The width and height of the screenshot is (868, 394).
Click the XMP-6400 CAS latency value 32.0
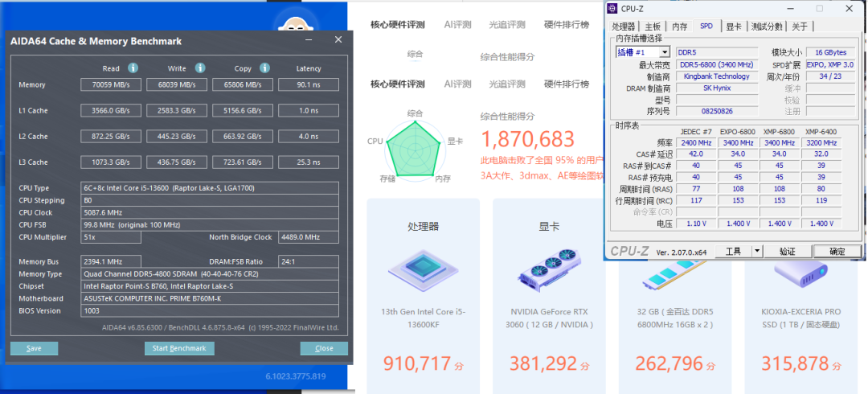pos(821,154)
